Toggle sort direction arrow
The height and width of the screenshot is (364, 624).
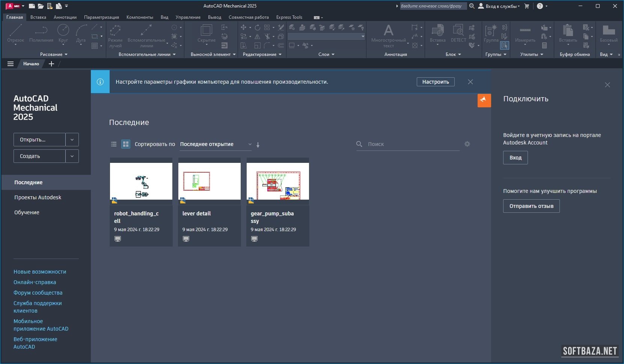pos(258,145)
